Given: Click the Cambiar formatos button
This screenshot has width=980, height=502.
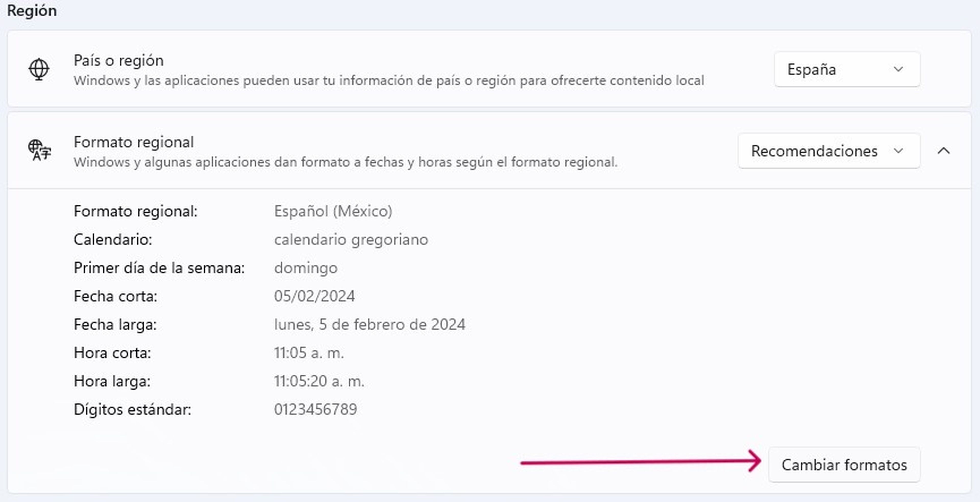Looking at the screenshot, I should pyautogui.click(x=844, y=465).
